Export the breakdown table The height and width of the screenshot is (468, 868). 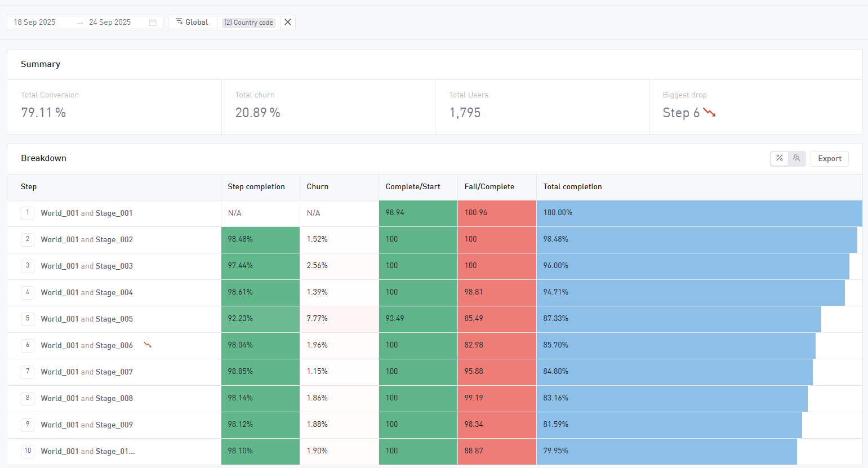pos(829,159)
